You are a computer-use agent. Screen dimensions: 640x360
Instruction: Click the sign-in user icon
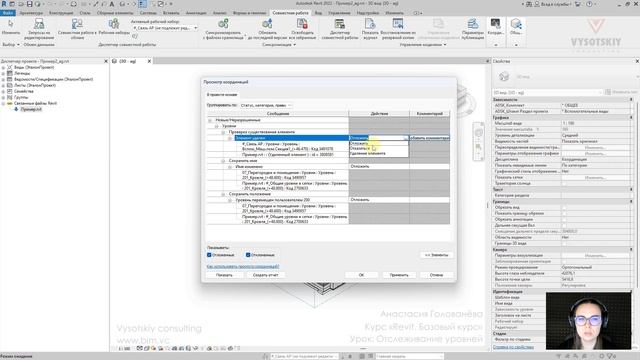537,4
